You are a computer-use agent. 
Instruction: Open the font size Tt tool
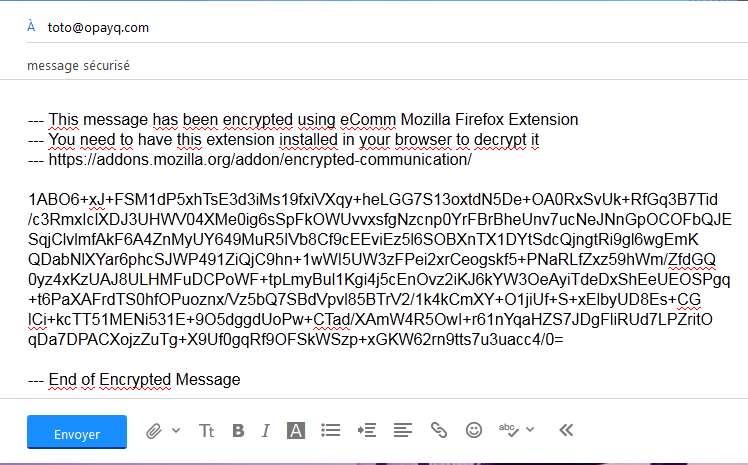coord(207,431)
